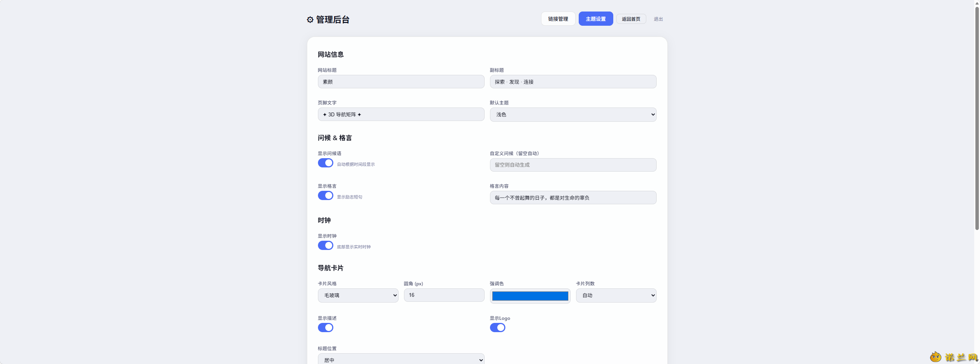This screenshot has width=980, height=364.
Task: Click the 页脚文字 input field
Action: coord(401,114)
